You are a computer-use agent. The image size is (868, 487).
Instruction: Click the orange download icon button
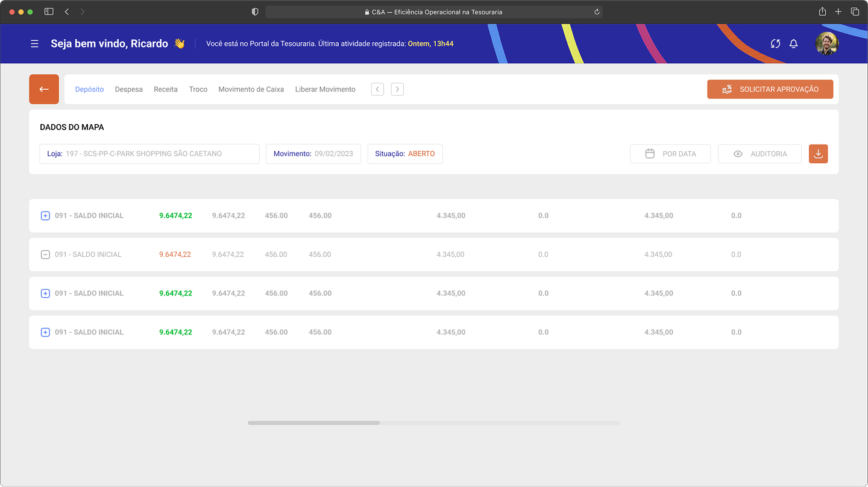[819, 154]
